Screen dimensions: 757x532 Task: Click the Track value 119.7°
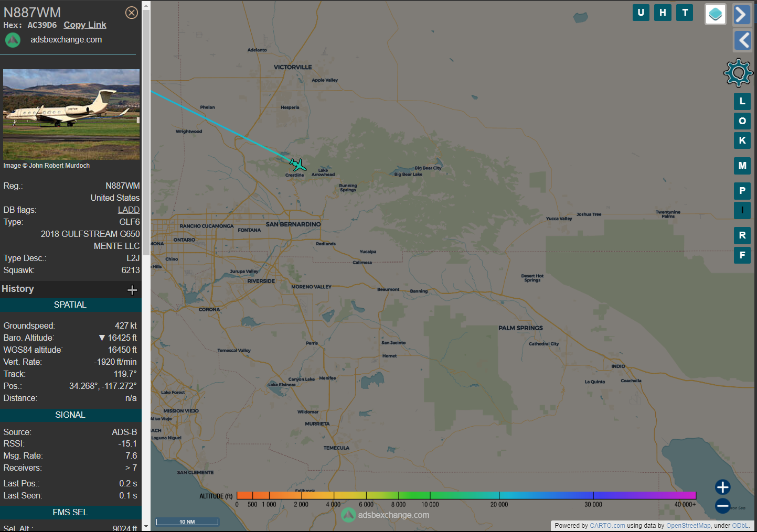click(x=125, y=374)
